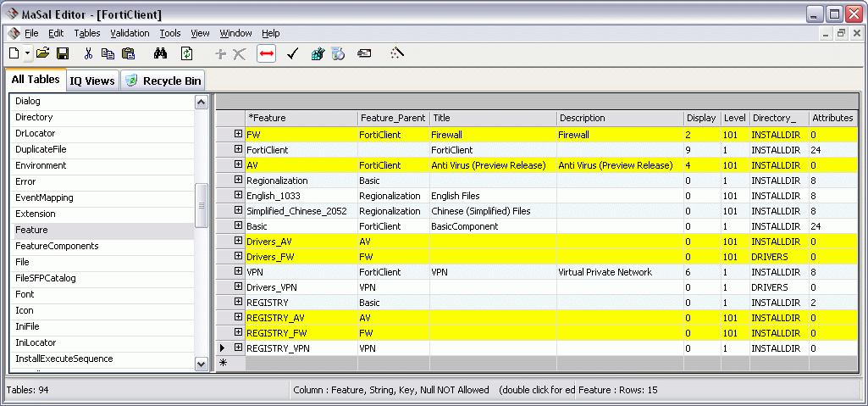This screenshot has width=868, height=406.
Task: Click the Cut scissors icon
Action: [88, 53]
